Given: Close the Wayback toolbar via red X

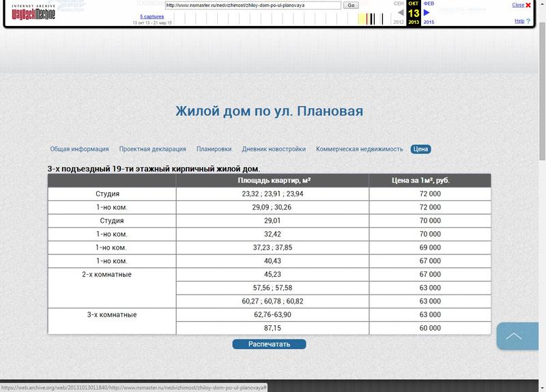Looking at the screenshot, I should (x=528, y=5).
